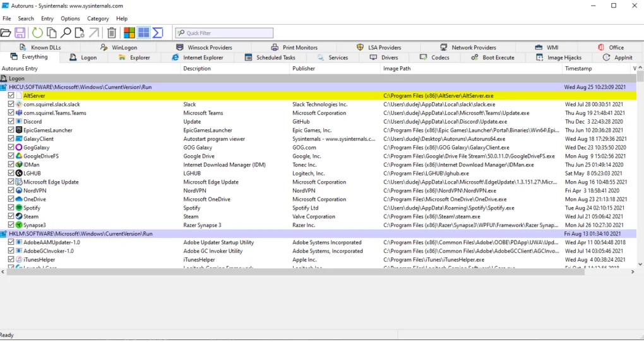This screenshot has height=342, width=644.
Task: Sort by the Timestamp column header
Action: click(578, 68)
